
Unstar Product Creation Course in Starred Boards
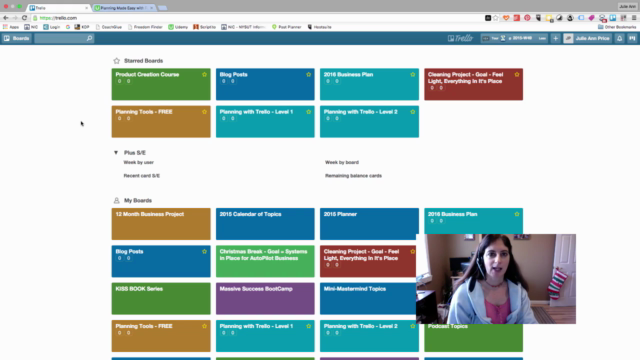click(204, 75)
